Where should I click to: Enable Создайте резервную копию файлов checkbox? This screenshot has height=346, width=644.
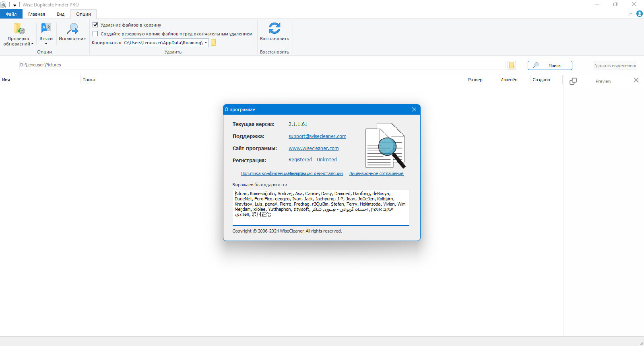pyautogui.click(x=95, y=34)
